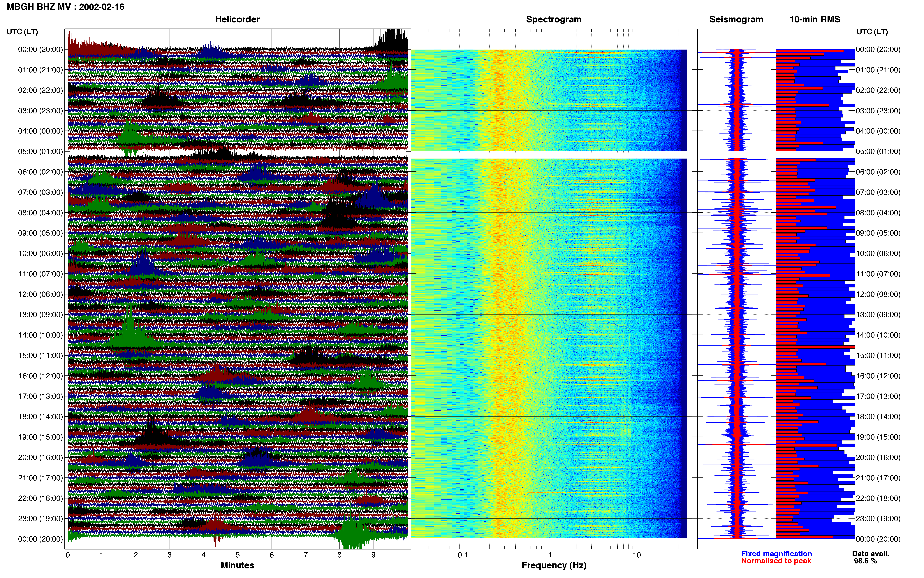Click the left '16:00 (12:00)' time label

click(41, 375)
